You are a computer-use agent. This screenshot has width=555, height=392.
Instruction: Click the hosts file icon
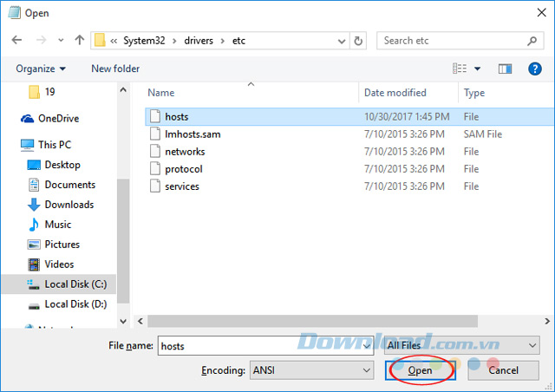click(155, 116)
